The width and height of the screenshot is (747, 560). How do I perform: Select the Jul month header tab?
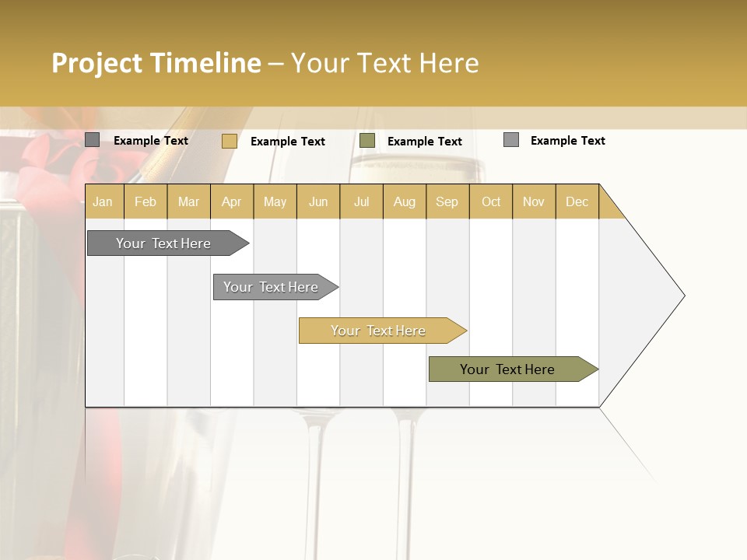click(x=361, y=201)
